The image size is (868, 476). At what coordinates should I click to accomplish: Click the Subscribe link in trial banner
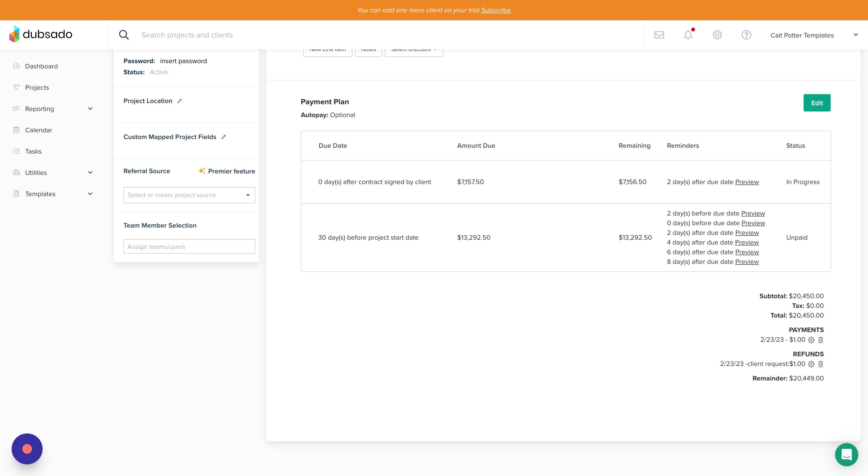tap(496, 10)
